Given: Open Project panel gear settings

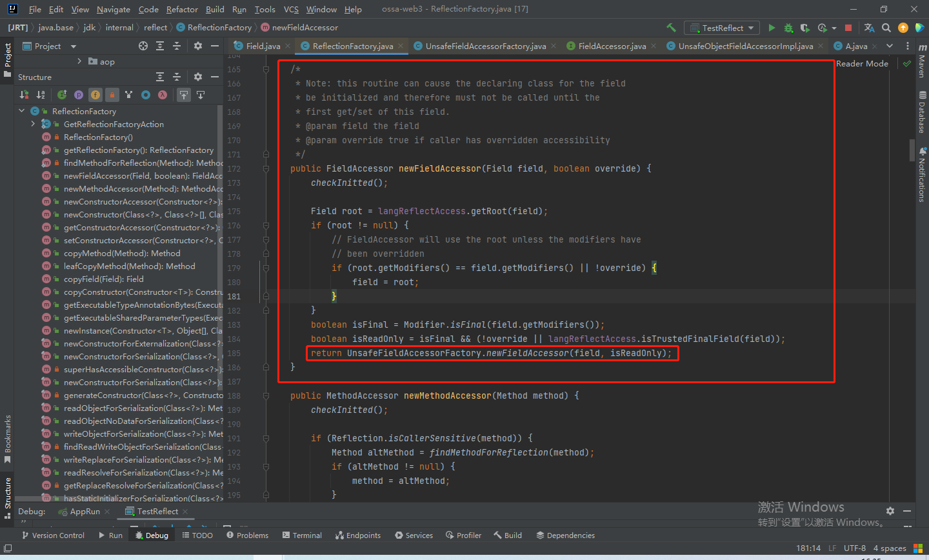Looking at the screenshot, I should coord(198,46).
